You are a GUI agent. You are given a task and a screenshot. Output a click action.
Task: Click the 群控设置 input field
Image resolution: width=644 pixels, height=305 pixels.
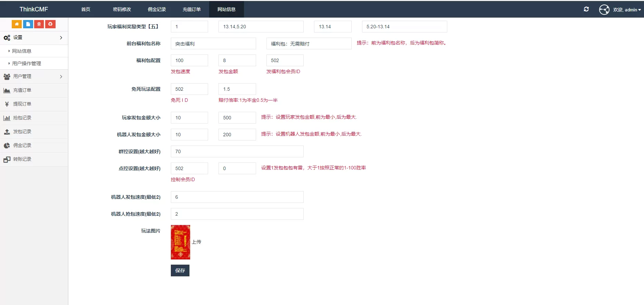237,151
